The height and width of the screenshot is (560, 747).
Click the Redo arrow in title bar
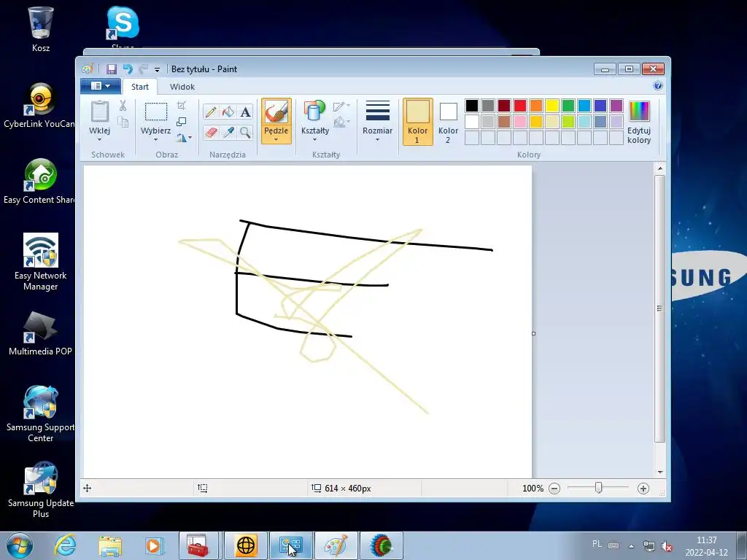click(x=144, y=69)
